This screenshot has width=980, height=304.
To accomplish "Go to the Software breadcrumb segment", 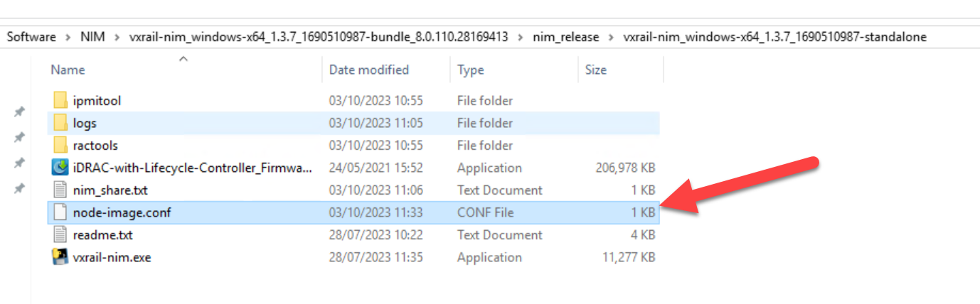I will (x=32, y=37).
